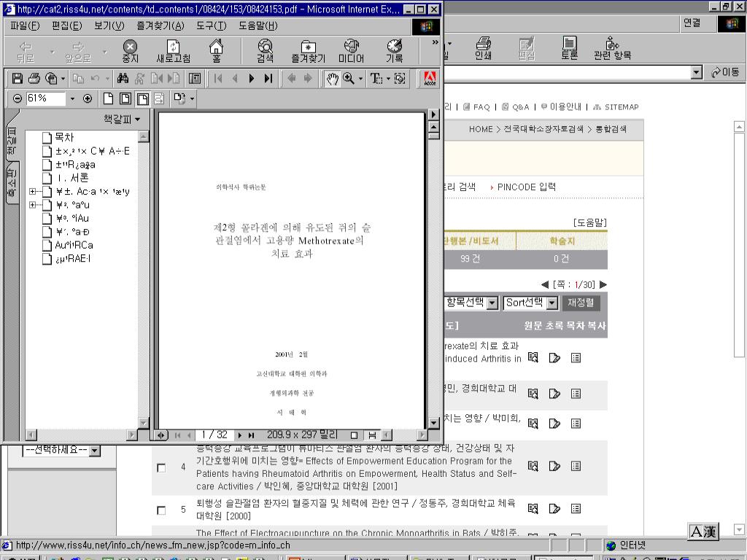
Task: Open the binoculars Find tool
Action: coord(123,78)
